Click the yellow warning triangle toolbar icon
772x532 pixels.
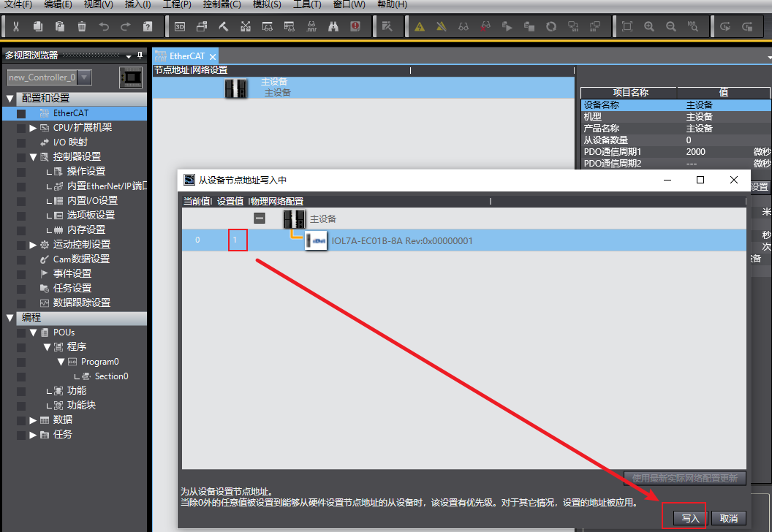[x=420, y=27]
